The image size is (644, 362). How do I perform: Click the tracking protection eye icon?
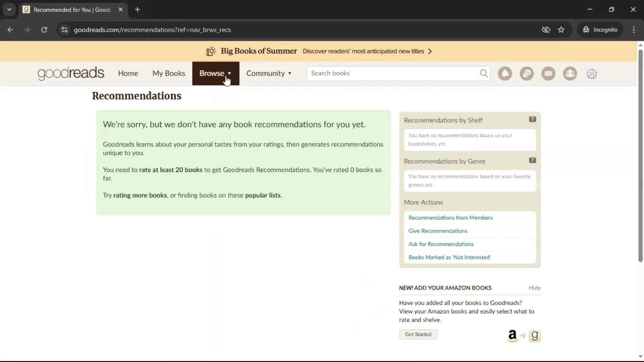546,30
